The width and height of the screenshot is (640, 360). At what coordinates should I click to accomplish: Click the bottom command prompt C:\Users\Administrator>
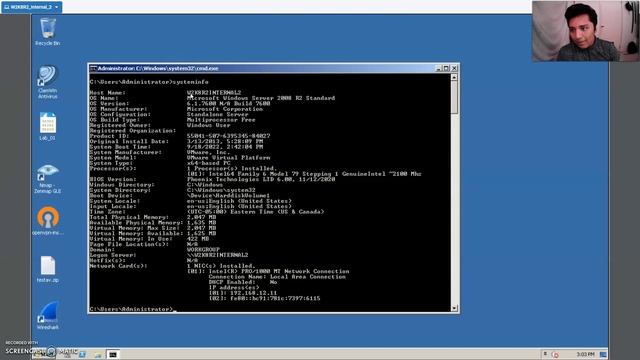click(131, 309)
